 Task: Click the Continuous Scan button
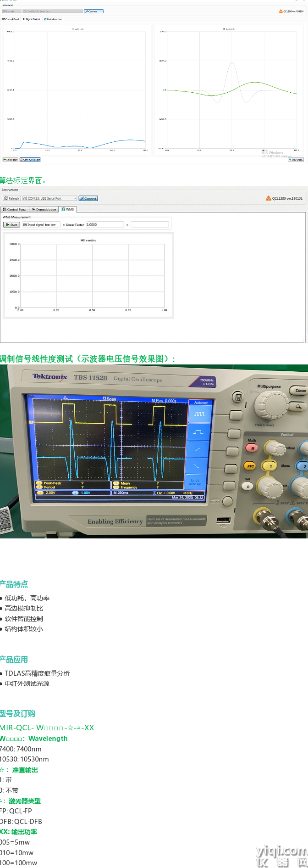pos(30,160)
